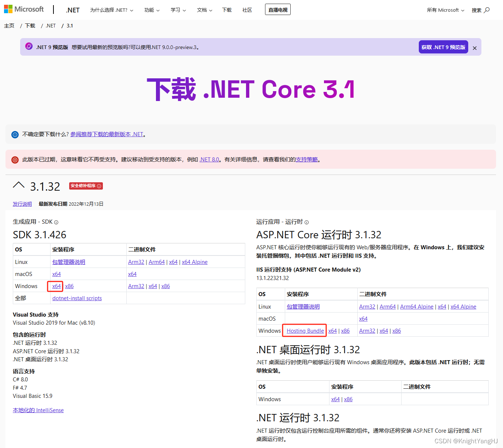This screenshot has height=448, width=503.
Task: Open the 为什么选择 .NET? dropdown menu
Action: click(112, 10)
